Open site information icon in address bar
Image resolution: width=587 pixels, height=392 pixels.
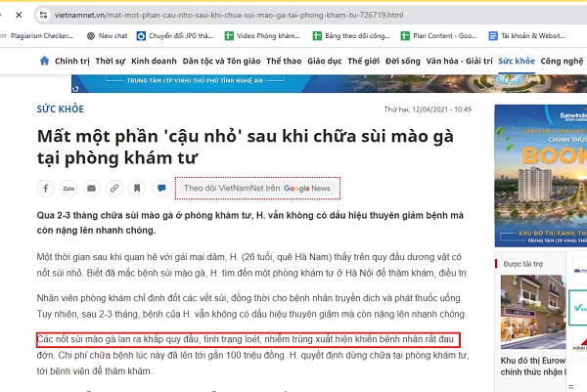pyautogui.click(x=43, y=15)
